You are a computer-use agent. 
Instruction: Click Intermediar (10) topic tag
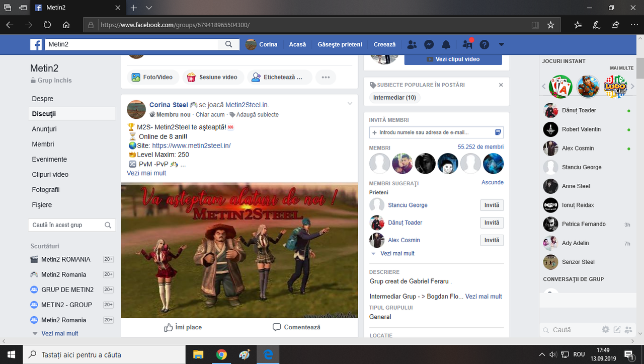[x=395, y=98]
